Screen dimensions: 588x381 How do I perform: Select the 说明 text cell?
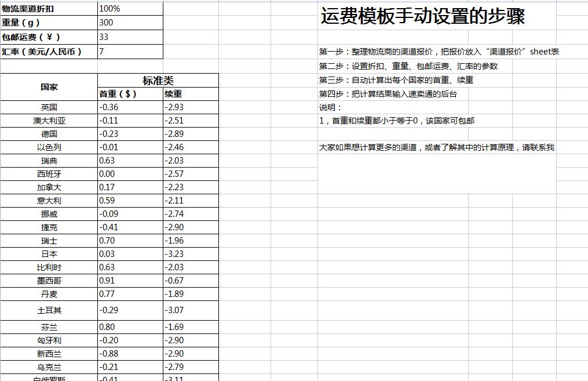click(330, 107)
